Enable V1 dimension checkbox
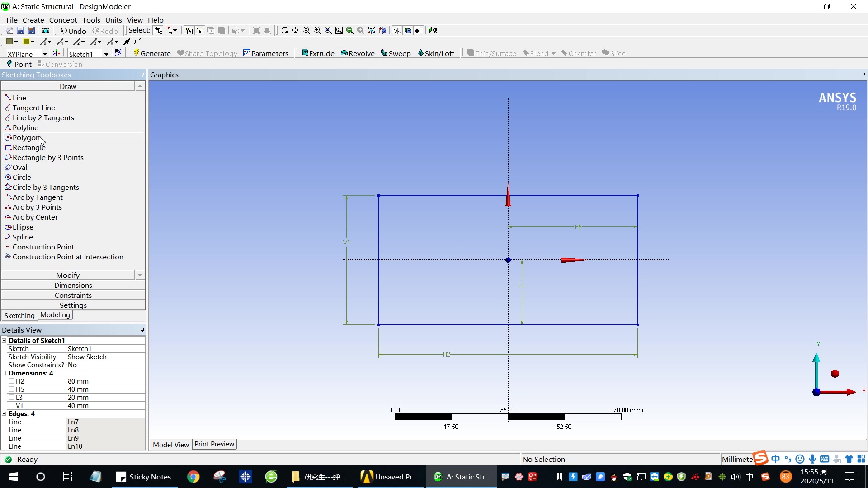 [11, 405]
